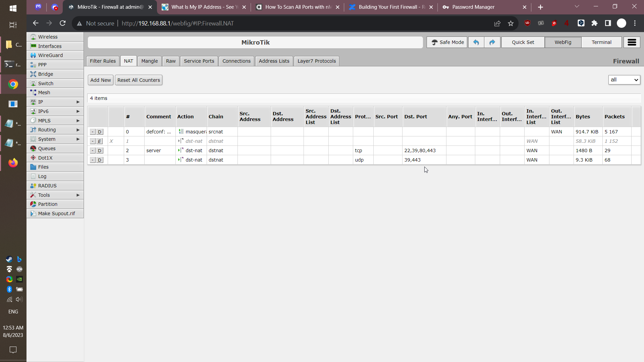Open WireGuard from the sidebar

coord(50,55)
